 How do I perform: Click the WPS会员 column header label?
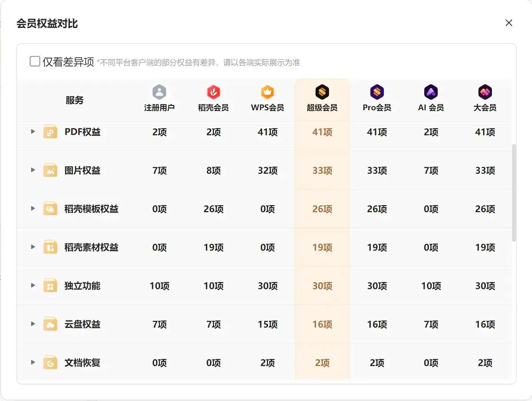[267, 108]
